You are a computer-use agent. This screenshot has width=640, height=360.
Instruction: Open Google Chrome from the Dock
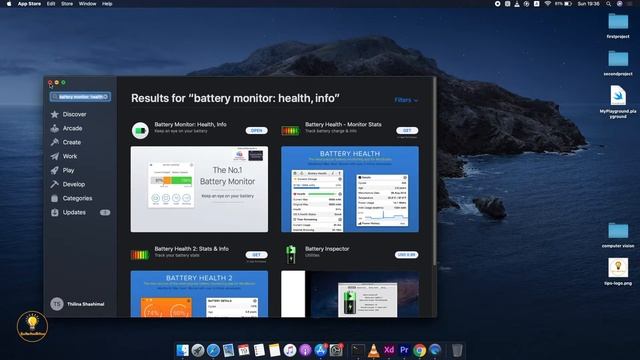point(419,350)
